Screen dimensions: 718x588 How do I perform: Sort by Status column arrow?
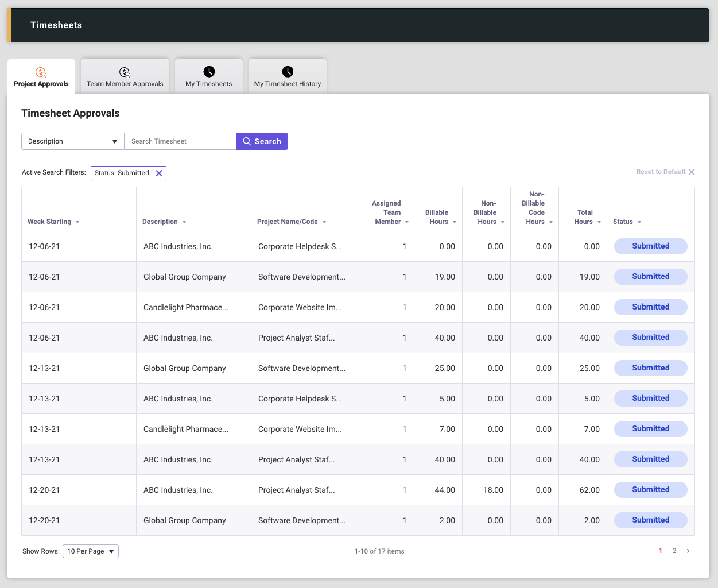[639, 222]
